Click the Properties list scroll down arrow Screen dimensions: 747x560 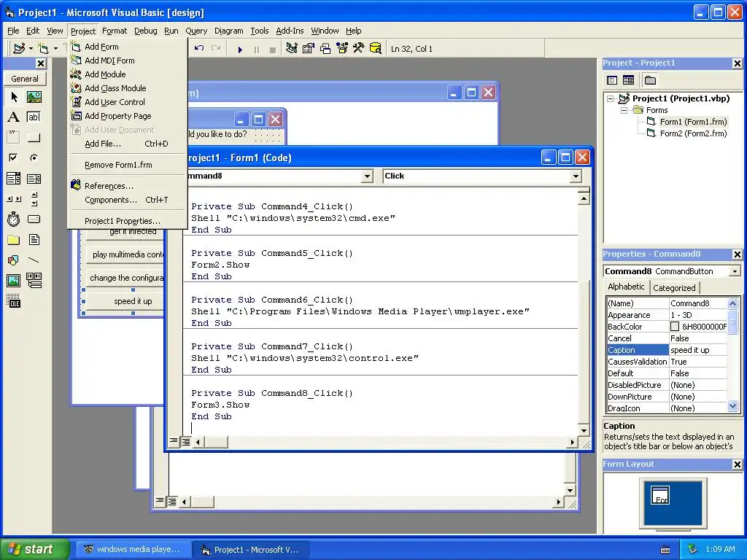click(732, 406)
